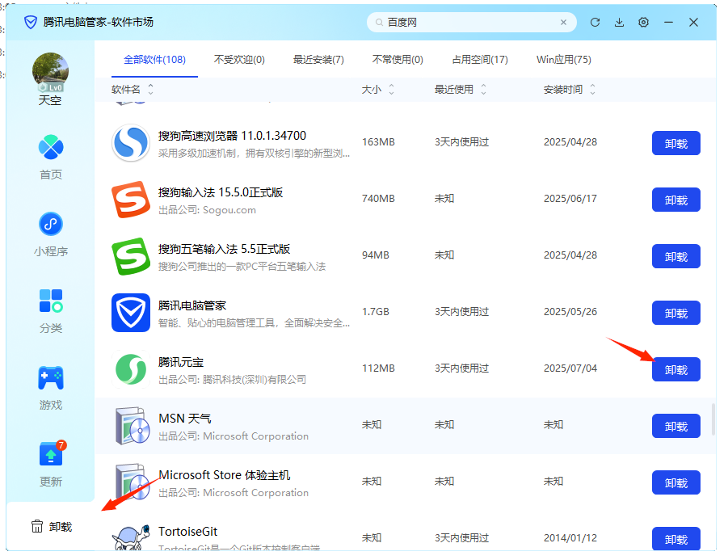This screenshot has height=560, width=728.
Task: Open 游戏 games sidebar icon
Action: pyautogui.click(x=51, y=387)
